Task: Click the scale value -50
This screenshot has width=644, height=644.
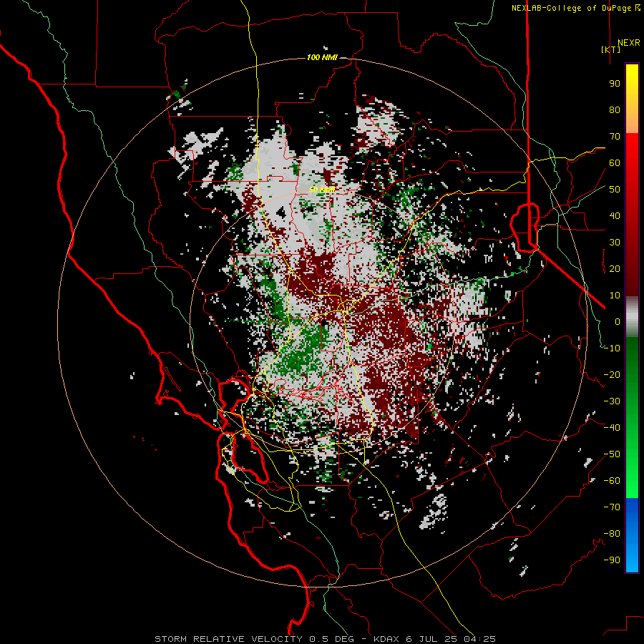Action: pyautogui.click(x=612, y=454)
